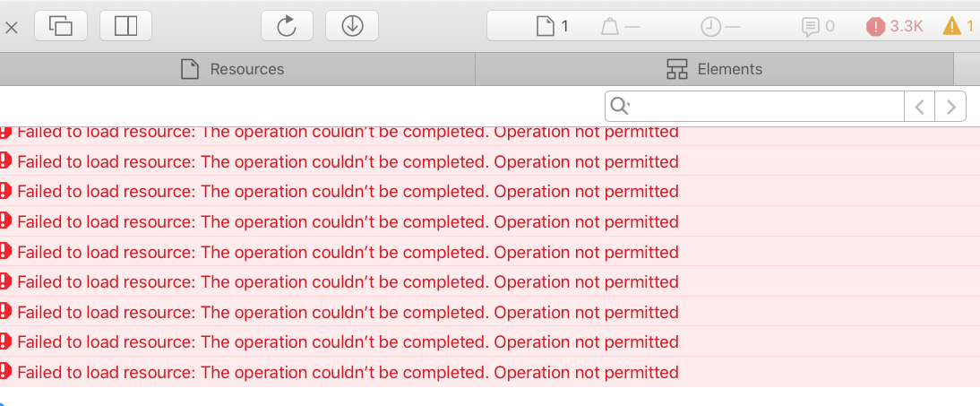Go to next search result arrow
The height and width of the screenshot is (406, 980).
click(950, 107)
